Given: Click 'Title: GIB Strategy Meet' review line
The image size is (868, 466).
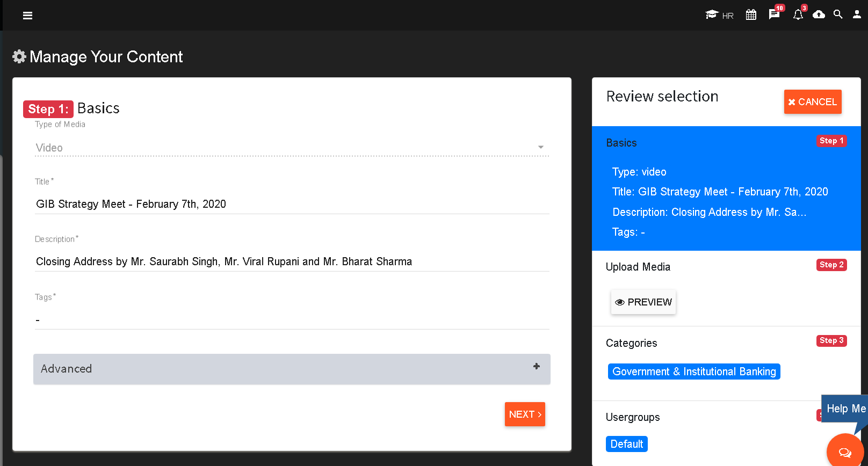Looking at the screenshot, I should click(x=720, y=192).
